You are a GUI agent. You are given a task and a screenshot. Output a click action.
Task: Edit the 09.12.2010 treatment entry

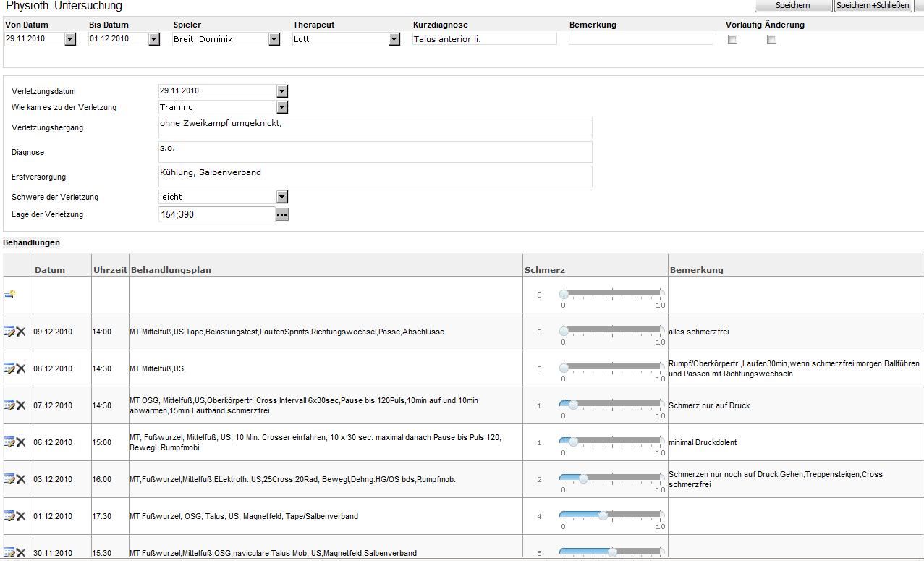pos(9,332)
